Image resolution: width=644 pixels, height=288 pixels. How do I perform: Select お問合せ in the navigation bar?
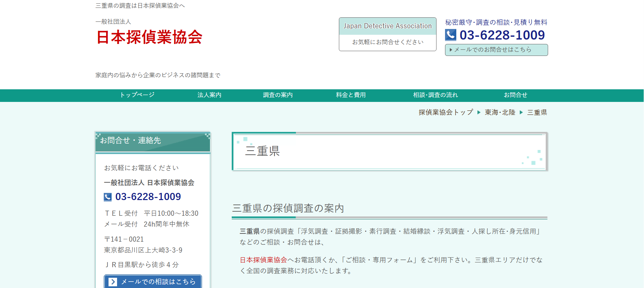(x=515, y=95)
